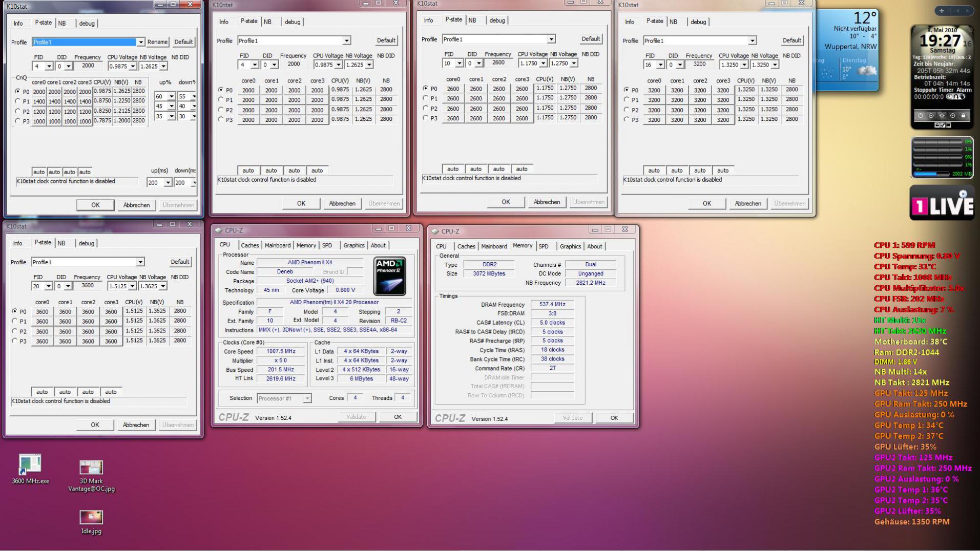Click the 19:27 time on the clock gadget

[x=940, y=40]
